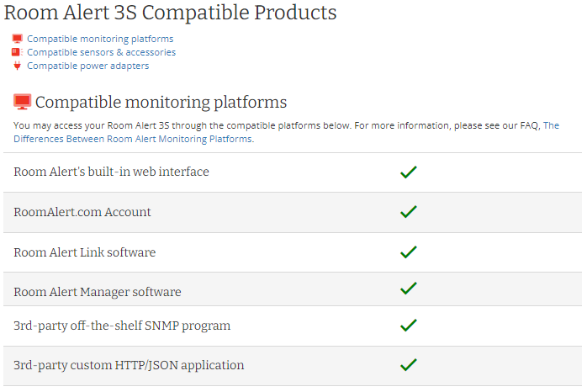Screen dimensions: 587x392
Task: Click the green checkmark for RoomAlert.com Account
Action: [409, 211]
